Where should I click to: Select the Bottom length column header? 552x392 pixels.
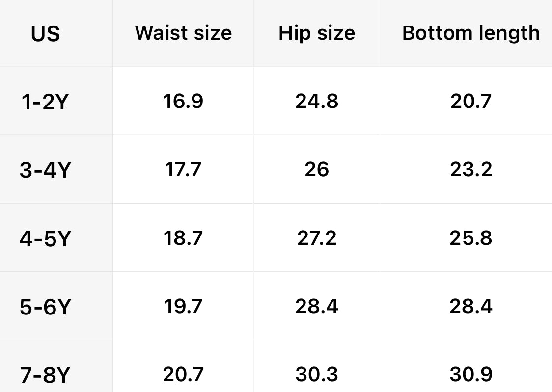pyautogui.click(x=470, y=33)
